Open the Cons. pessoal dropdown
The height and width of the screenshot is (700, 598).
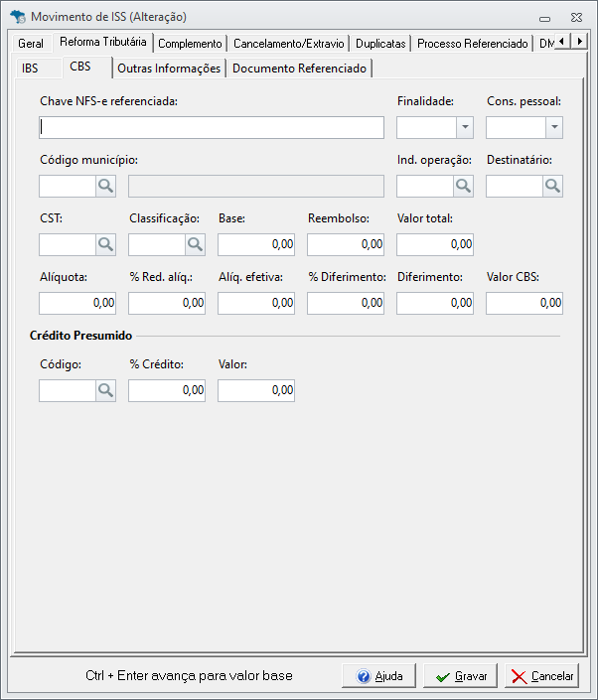pos(553,127)
